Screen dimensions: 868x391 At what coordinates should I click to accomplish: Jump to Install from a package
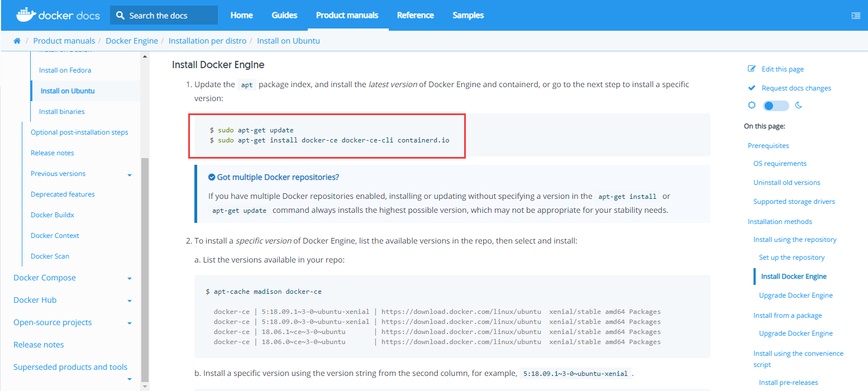pyautogui.click(x=788, y=316)
